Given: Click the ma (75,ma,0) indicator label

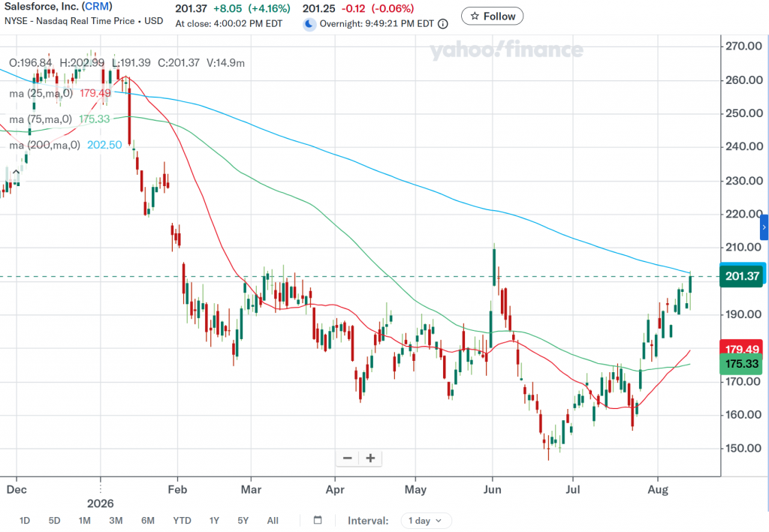Looking at the screenshot, I should (x=41, y=119).
